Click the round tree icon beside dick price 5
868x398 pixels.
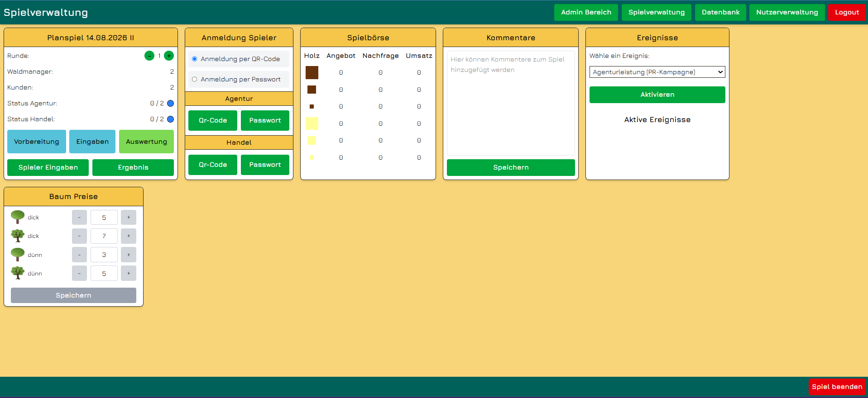click(x=18, y=217)
